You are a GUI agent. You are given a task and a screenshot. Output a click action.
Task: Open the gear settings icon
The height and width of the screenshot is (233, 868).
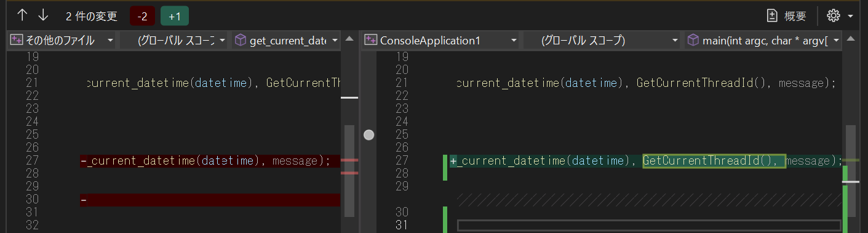834,15
